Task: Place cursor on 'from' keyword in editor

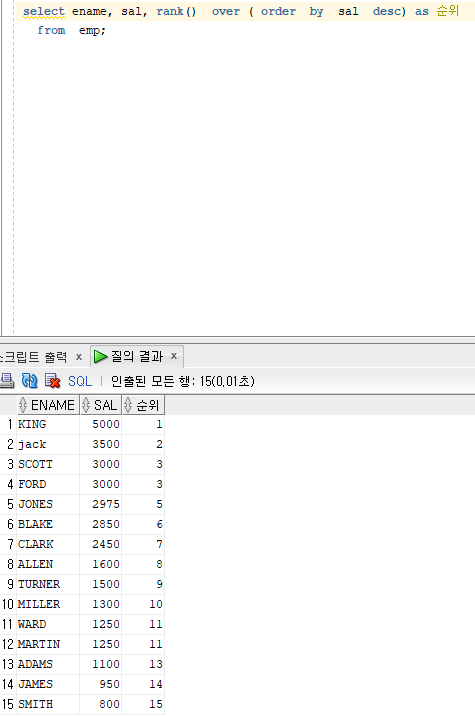Action: (51, 31)
